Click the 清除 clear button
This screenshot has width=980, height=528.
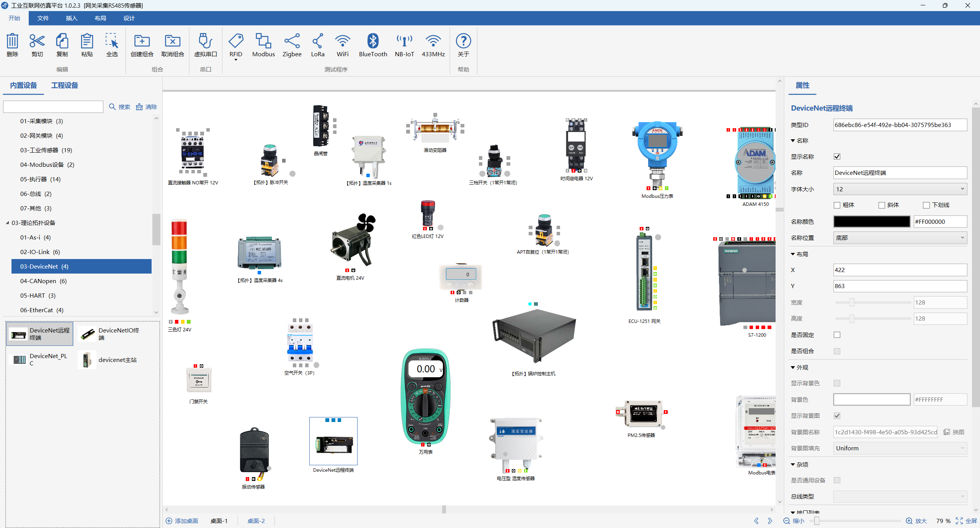point(147,107)
